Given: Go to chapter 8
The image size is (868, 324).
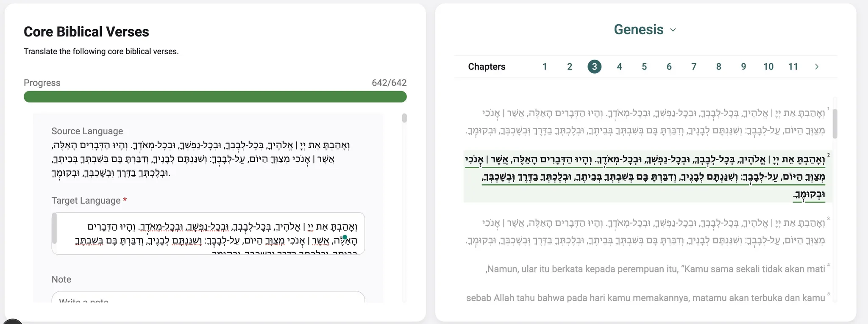Looking at the screenshot, I should point(718,66).
